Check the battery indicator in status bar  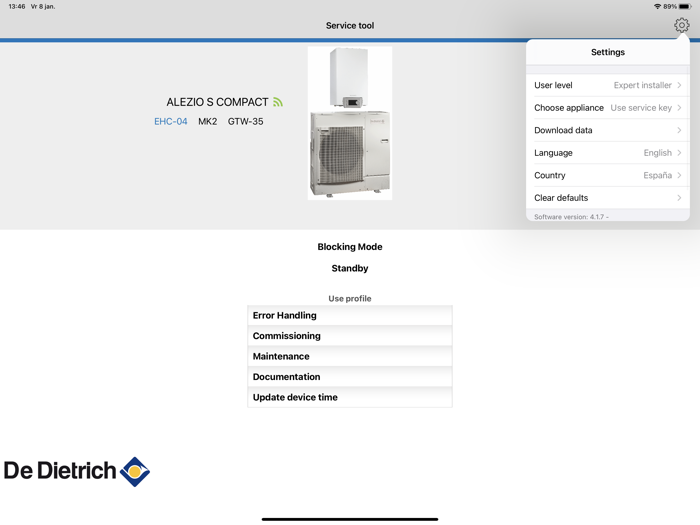(685, 6)
